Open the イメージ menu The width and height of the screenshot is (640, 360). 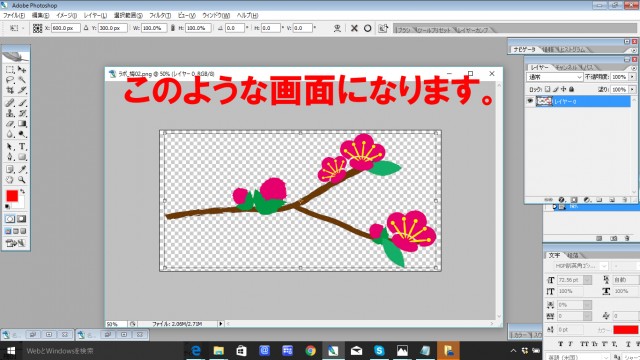[x=67, y=16]
